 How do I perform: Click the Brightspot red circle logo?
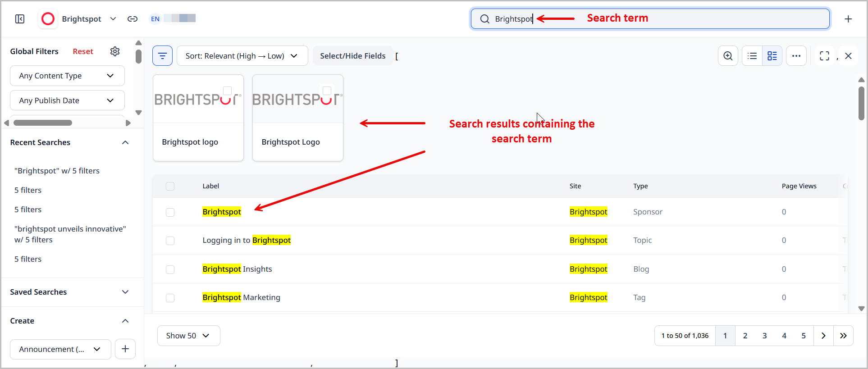(x=48, y=19)
